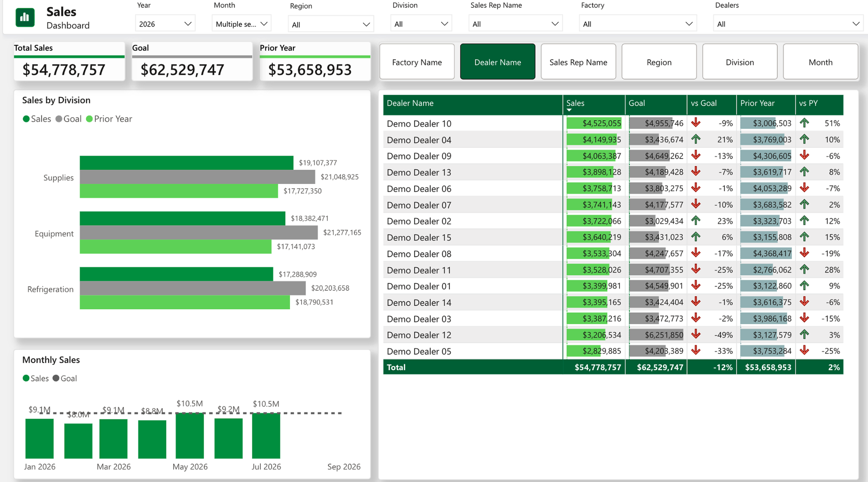
Task: Toggle Goal legend in Sales by Division chart
Action: click(x=68, y=119)
